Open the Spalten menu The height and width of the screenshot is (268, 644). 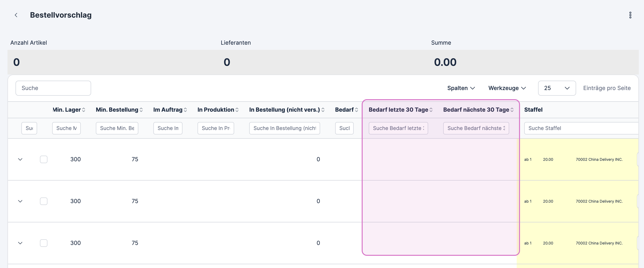461,88
